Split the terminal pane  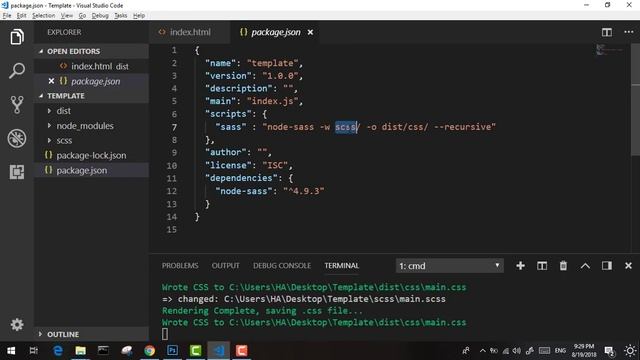(542, 266)
